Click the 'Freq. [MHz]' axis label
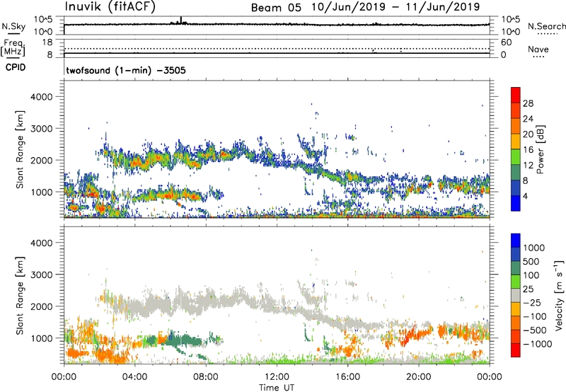 [13, 48]
